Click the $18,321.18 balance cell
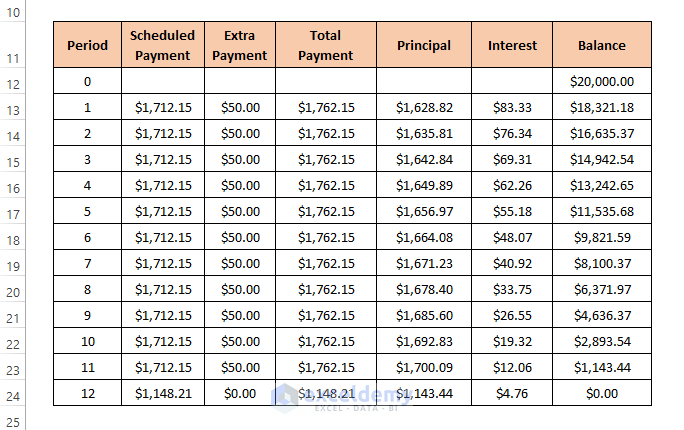684x430 pixels. click(x=602, y=107)
